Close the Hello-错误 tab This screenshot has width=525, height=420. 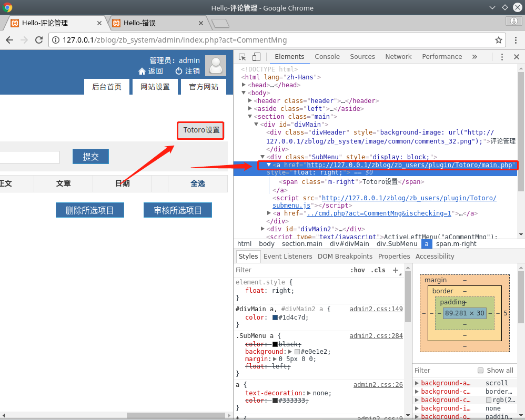coord(201,23)
